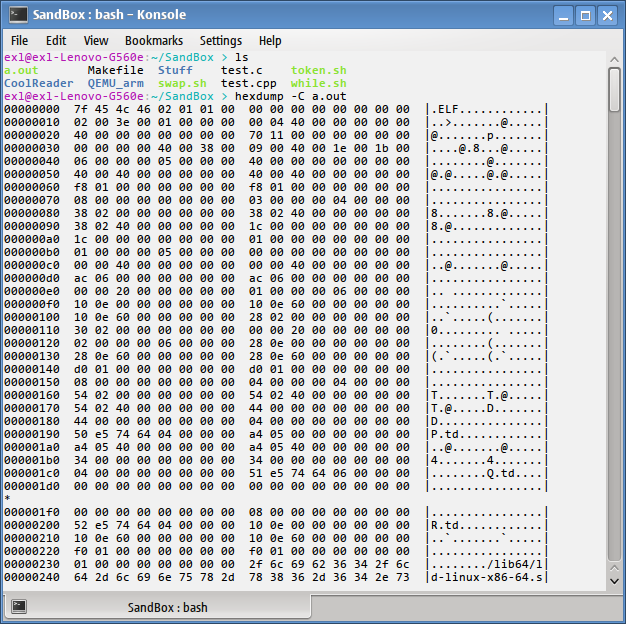
Task: Open the Settings menu
Action: (221, 41)
